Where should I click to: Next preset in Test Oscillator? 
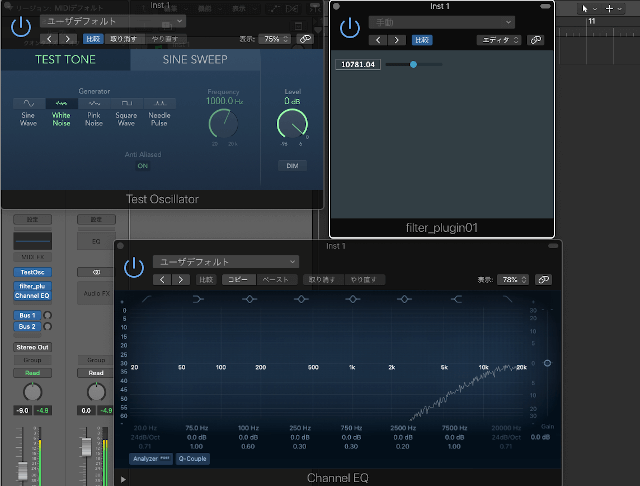[x=67, y=39]
